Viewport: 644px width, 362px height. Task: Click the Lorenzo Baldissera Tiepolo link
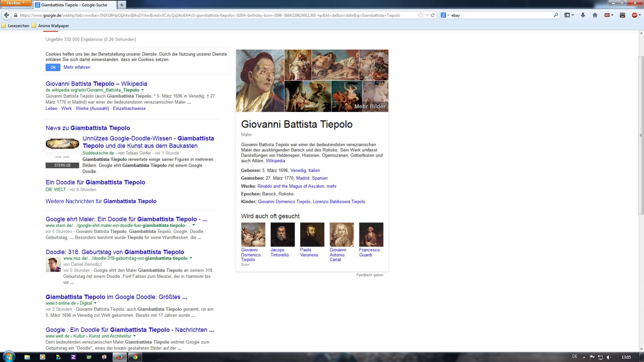[x=339, y=202]
